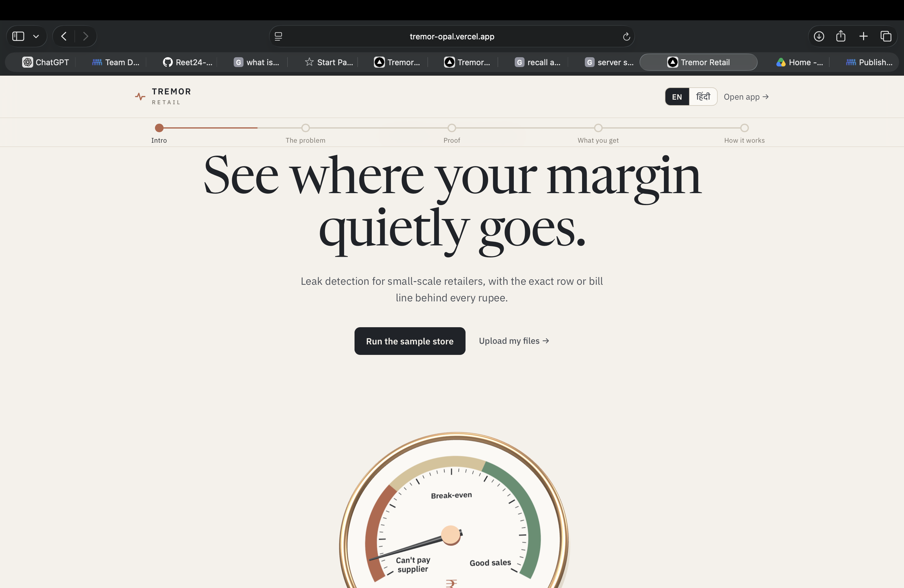Go back with the back arrow

64,37
